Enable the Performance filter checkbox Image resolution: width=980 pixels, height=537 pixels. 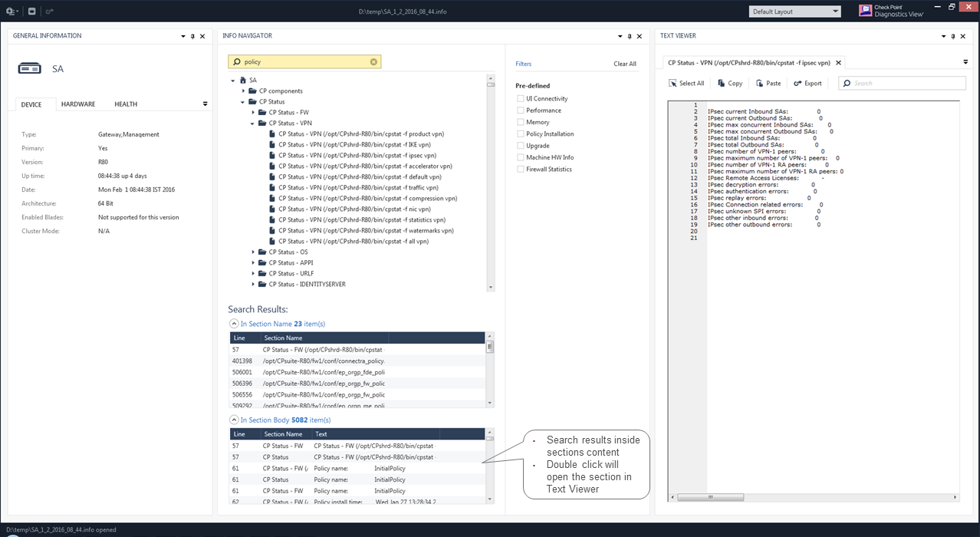pyautogui.click(x=521, y=110)
